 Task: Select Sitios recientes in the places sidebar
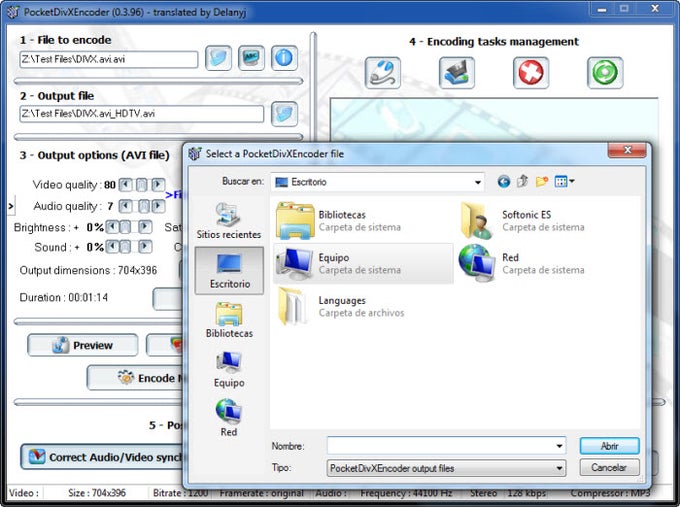point(229,221)
